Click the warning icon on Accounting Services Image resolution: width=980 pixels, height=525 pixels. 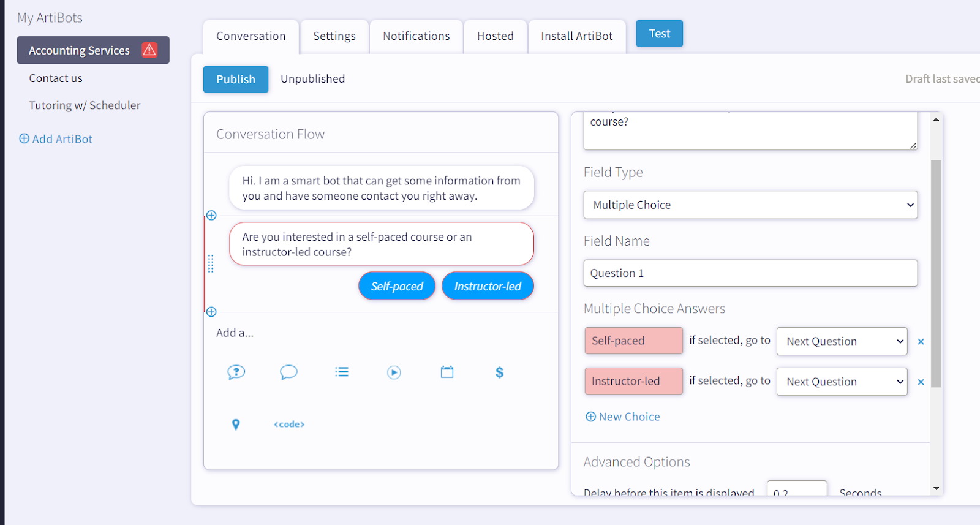[x=149, y=50]
